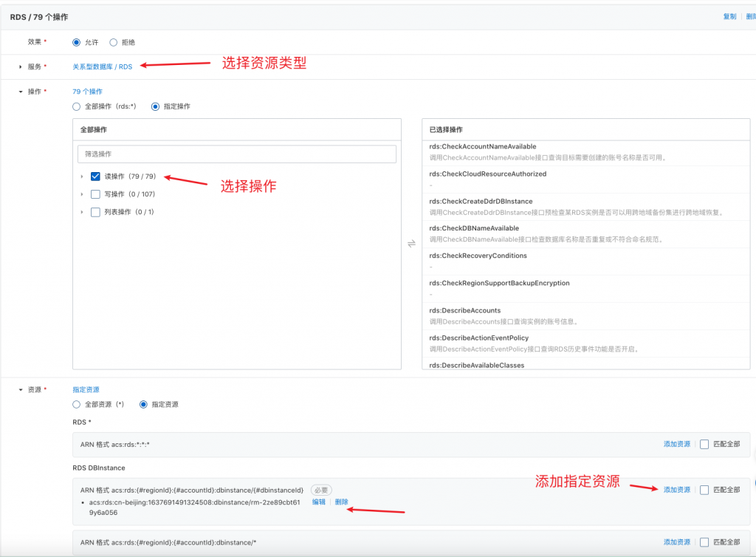Choose 指定操作 radio option
Viewport: 756px width, 557px height.
[x=155, y=106]
